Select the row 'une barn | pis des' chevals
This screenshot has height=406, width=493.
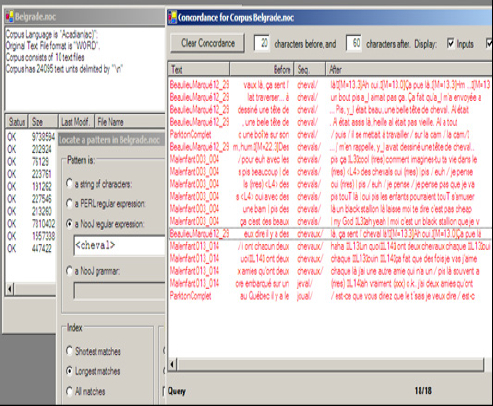pos(330,209)
